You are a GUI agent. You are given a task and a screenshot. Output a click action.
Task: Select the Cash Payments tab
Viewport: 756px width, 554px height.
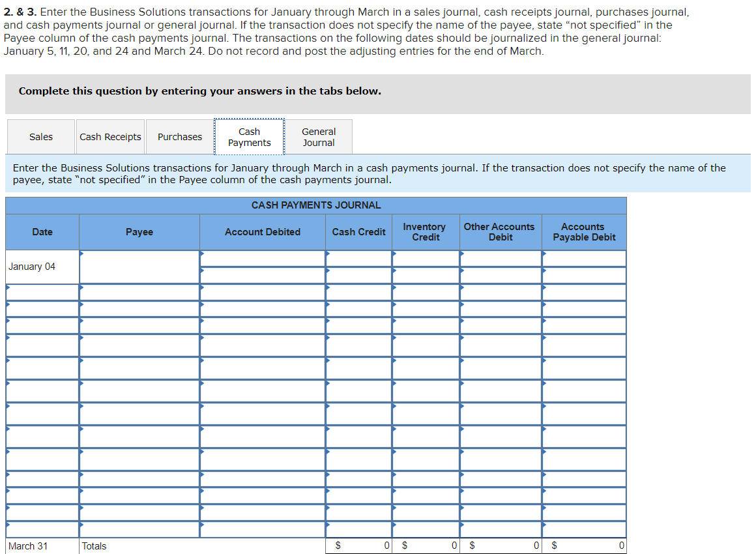249,137
